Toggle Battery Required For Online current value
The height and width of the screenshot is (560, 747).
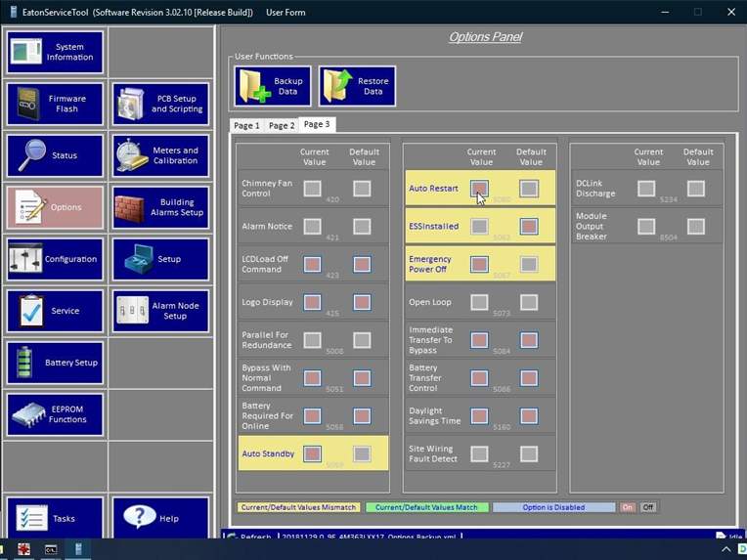coord(313,416)
